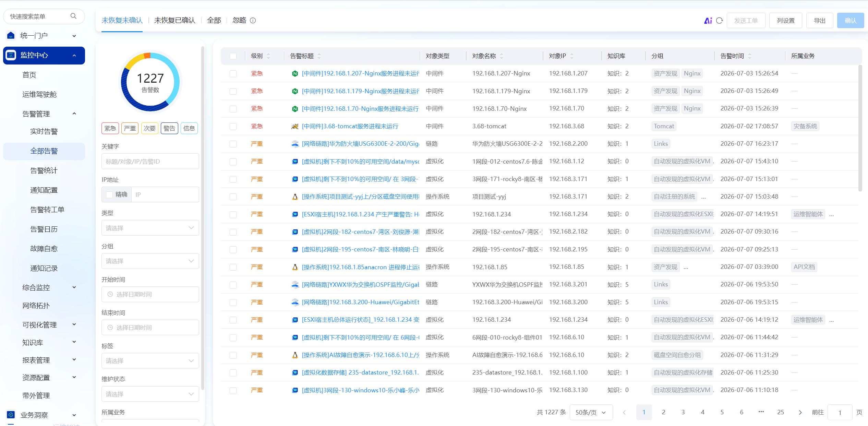Click the search magnifier in quick menu search
868x426 pixels.
tap(73, 16)
